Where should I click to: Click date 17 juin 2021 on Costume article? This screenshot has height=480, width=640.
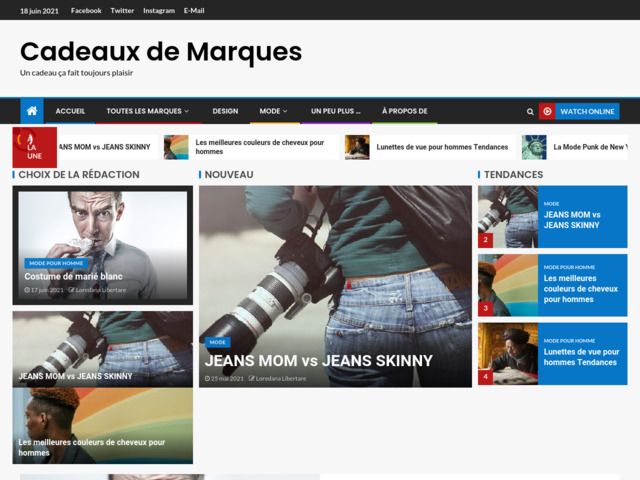(x=44, y=290)
